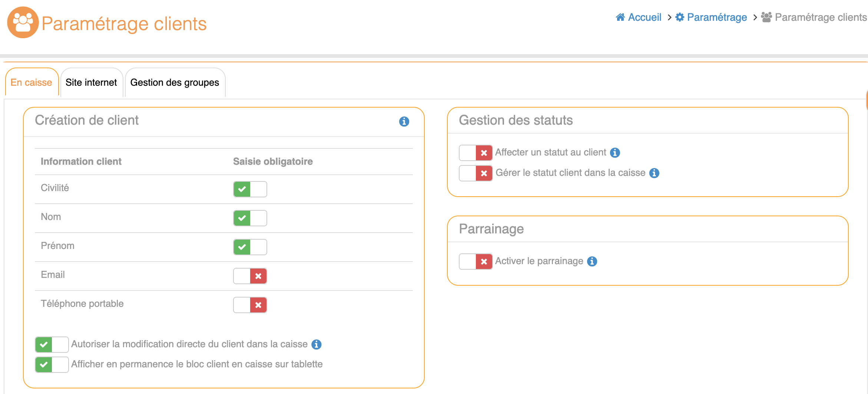Disable mandatory entry for Civilité
The image size is (868, 394).
coord(250,189)
